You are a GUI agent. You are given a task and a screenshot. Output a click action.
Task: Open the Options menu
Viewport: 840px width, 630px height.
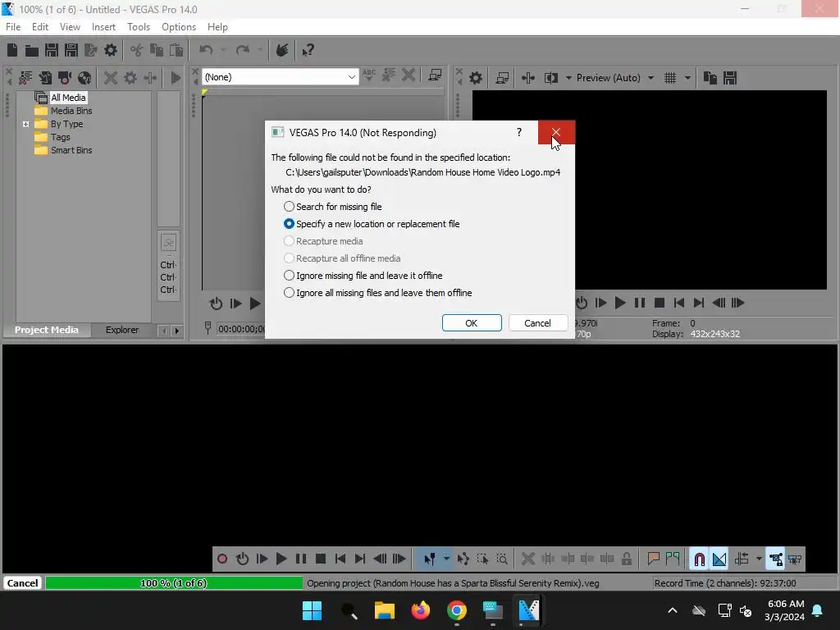tap(179, 27)
